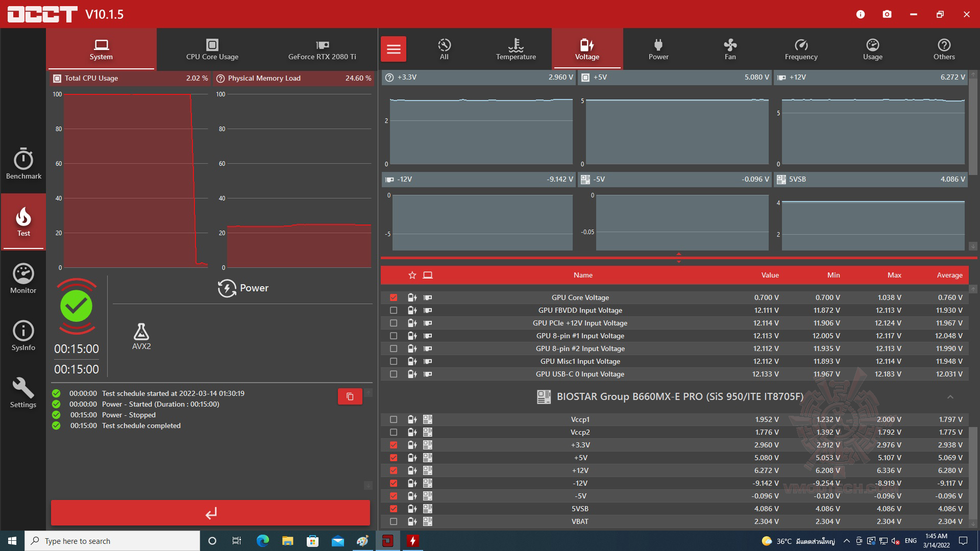Check the VBAT sensor checkbox

click(394, 521)
